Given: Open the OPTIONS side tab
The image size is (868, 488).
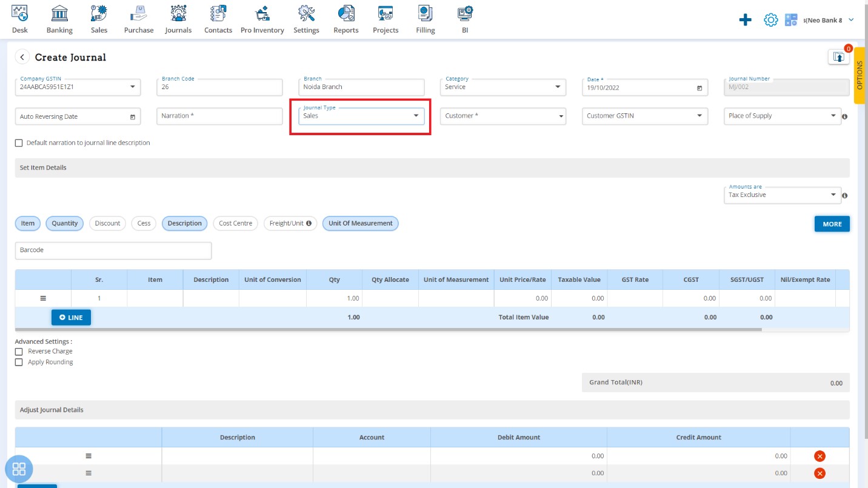Looking at the screenshot, I should pos(860,75).
